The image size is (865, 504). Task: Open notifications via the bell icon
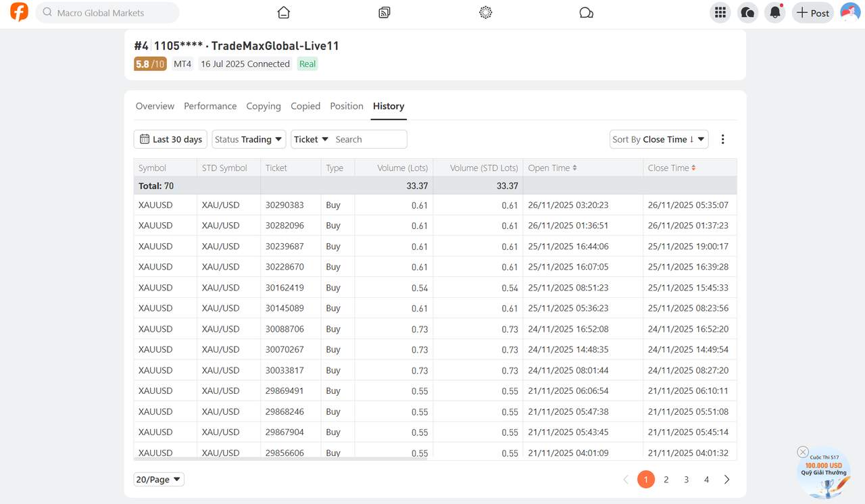(774, 12)
